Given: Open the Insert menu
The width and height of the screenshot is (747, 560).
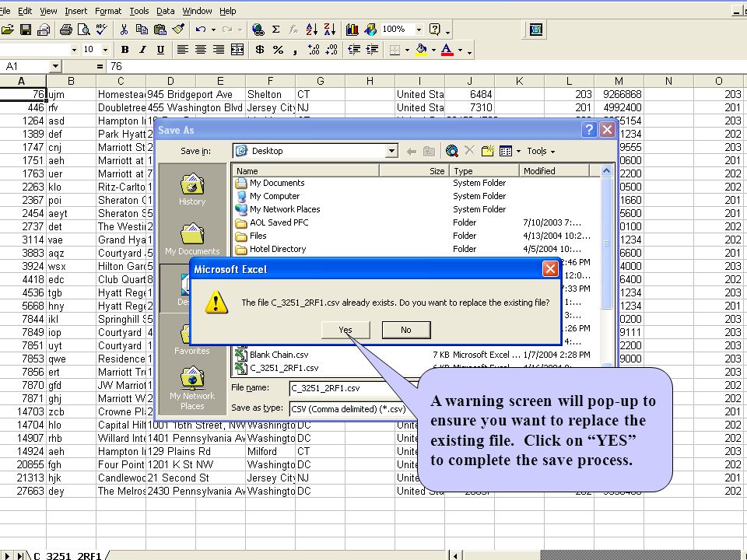Looking at the screenshot, I should (x=75, y=10).
